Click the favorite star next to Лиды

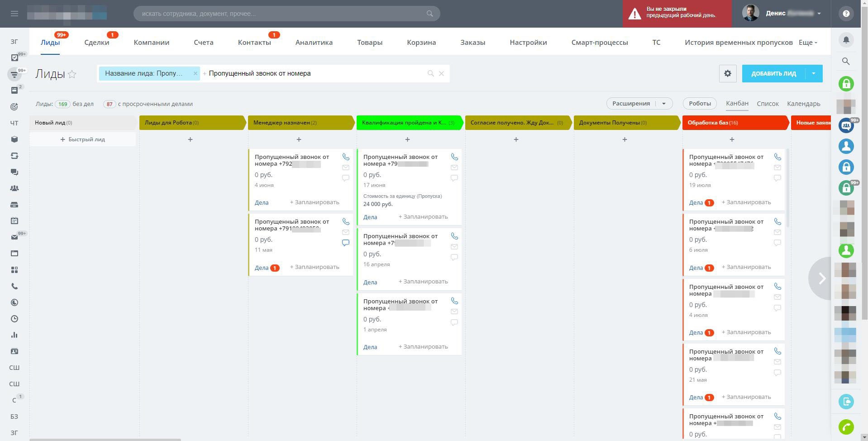coord(72,74)
